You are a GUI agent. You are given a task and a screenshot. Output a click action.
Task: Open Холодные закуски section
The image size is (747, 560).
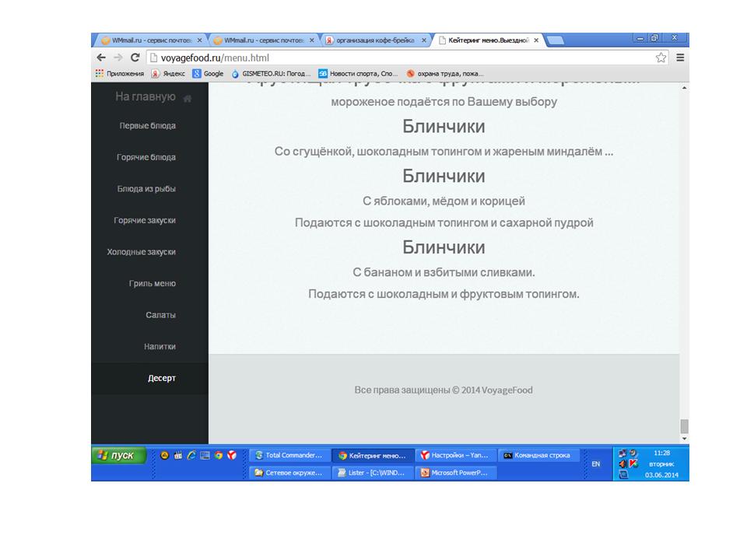pyautogui.click(x=142, y=251)
